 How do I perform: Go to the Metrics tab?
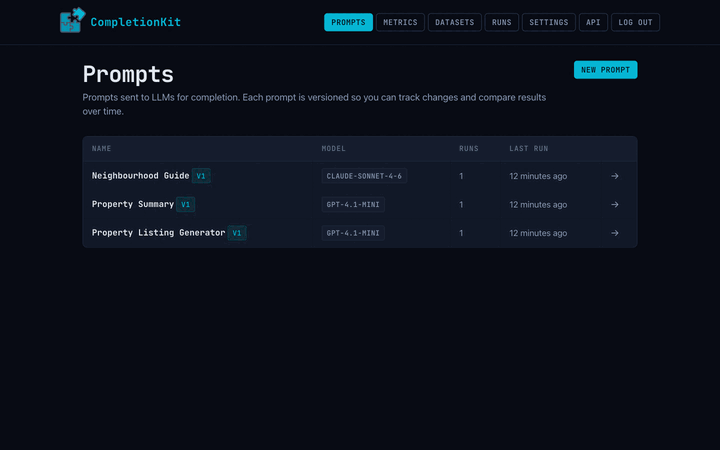coord(400,22)
